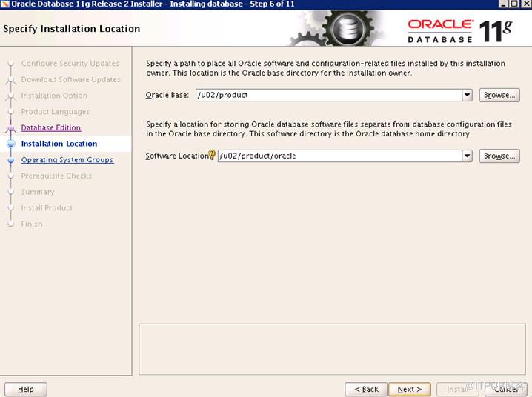This screenshot has width=532, height=397.
Task: Browse for the Software Location directory
Action: pos(499,156)
